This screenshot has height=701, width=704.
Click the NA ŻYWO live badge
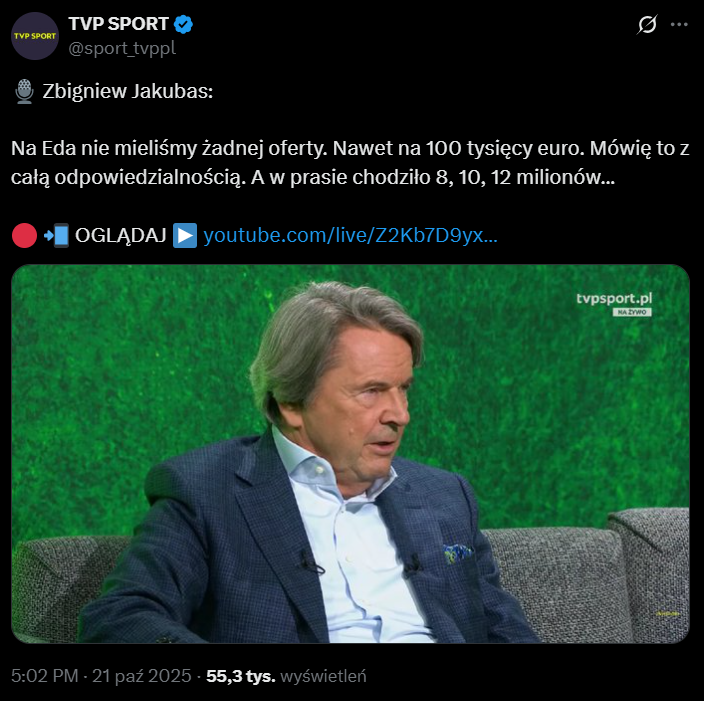[632, 313]
